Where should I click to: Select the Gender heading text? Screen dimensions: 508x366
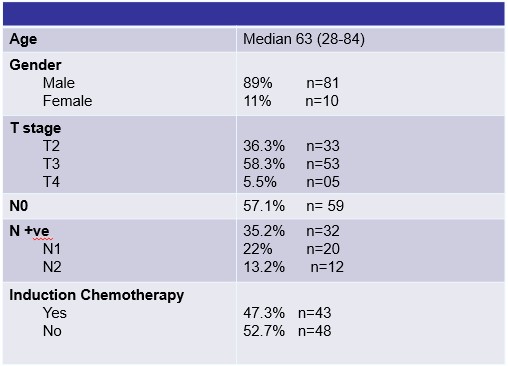pos(35,65)
